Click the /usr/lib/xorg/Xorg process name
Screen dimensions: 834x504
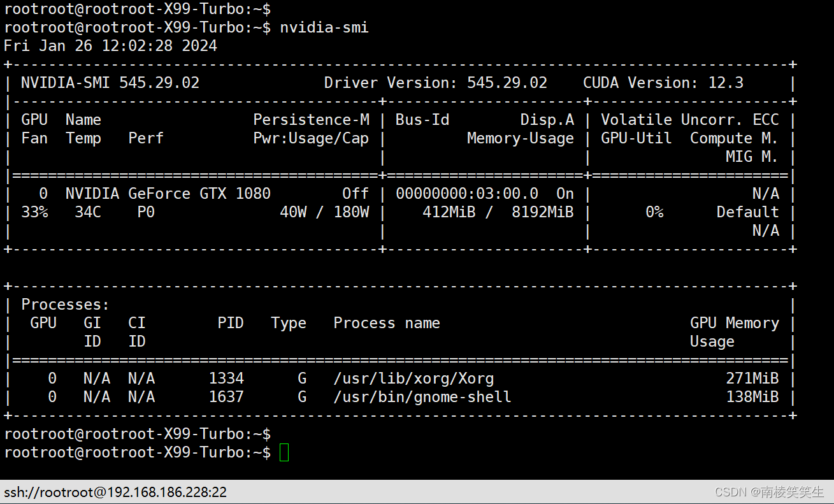click(413, 378)
